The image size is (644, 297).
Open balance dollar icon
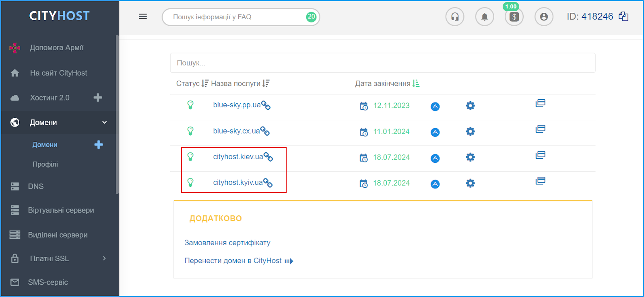[x=514, y=17]
